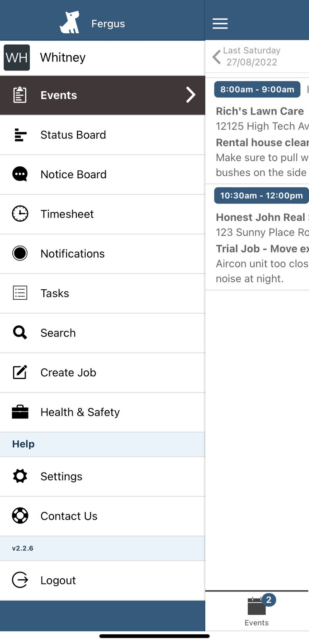Open Create Job pencil icon

point(20,372)
